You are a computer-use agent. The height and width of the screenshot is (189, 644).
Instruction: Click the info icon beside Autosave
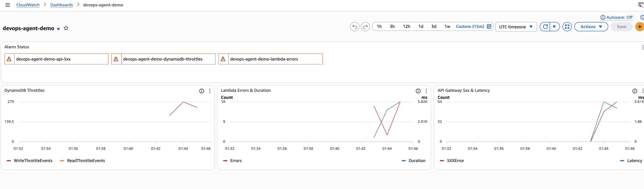pyautogui.click(x=603, y=17)
